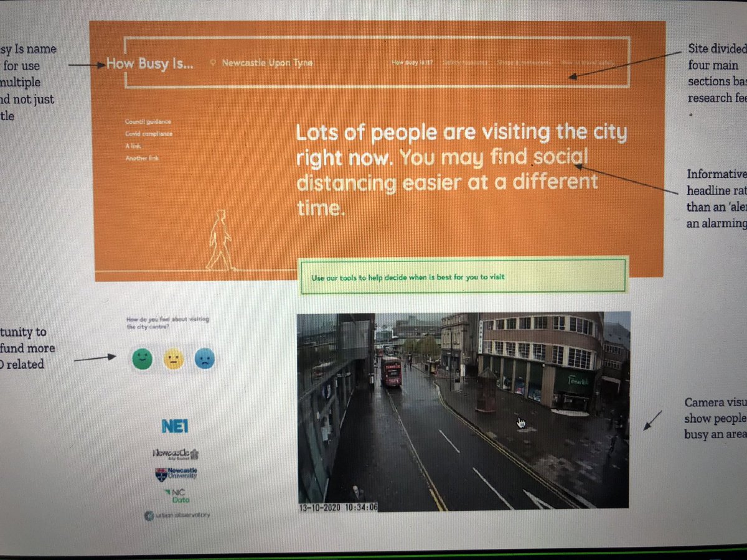Screen dimensions: 747x560
Task: Select the yellow neutral face reaction
Action: (x=173, y=359)
